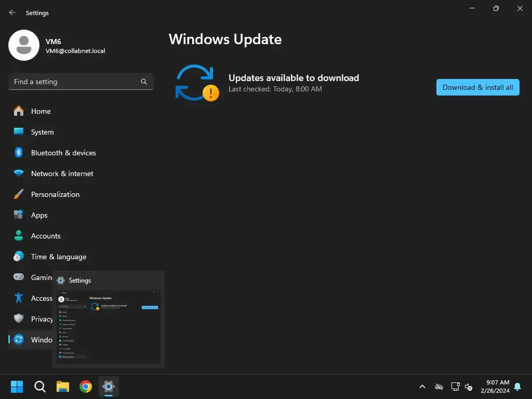Screen dimensions: 532x399
Task: Click the Download & install all button
Action: (477, 87)
